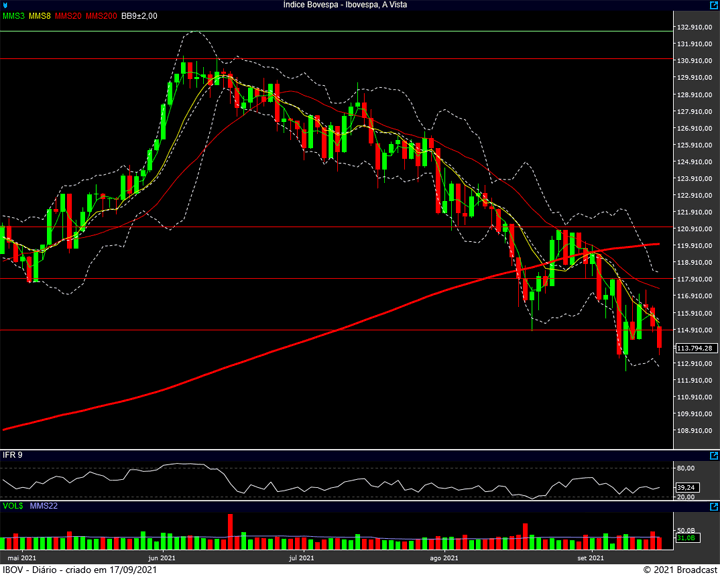Select the MMS8 indicator label

tap(40, 16)
